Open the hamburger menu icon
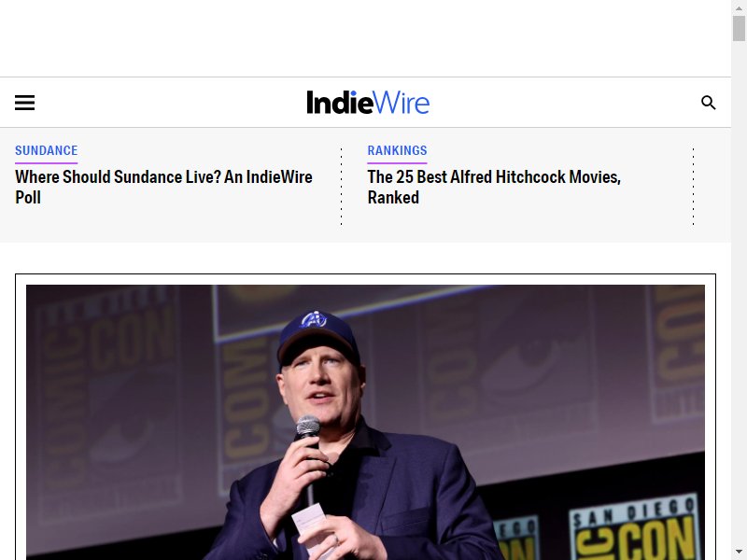 (x=25, y=103)
